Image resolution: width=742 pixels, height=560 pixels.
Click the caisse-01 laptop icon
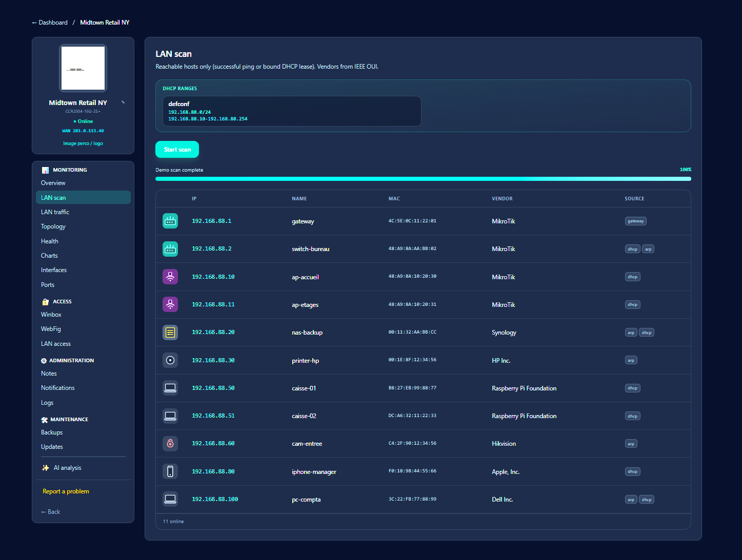pyautogui.click(x=170, y=388)
